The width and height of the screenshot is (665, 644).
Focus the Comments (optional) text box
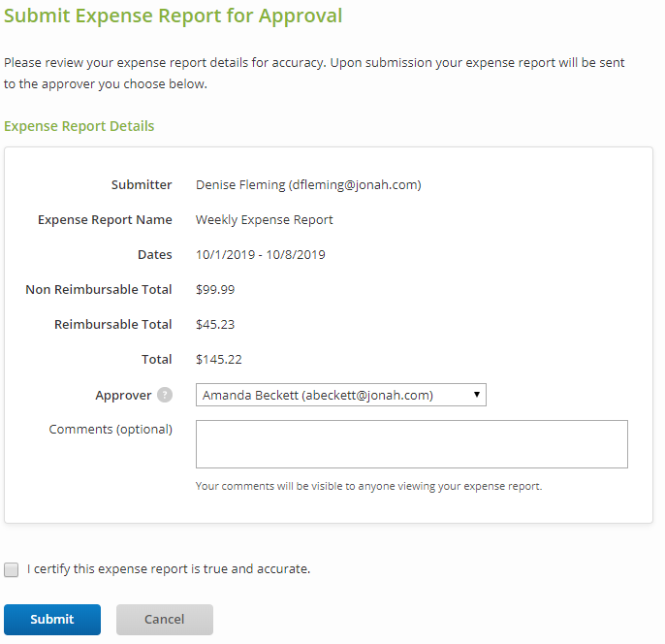click(x=411, y=444)
